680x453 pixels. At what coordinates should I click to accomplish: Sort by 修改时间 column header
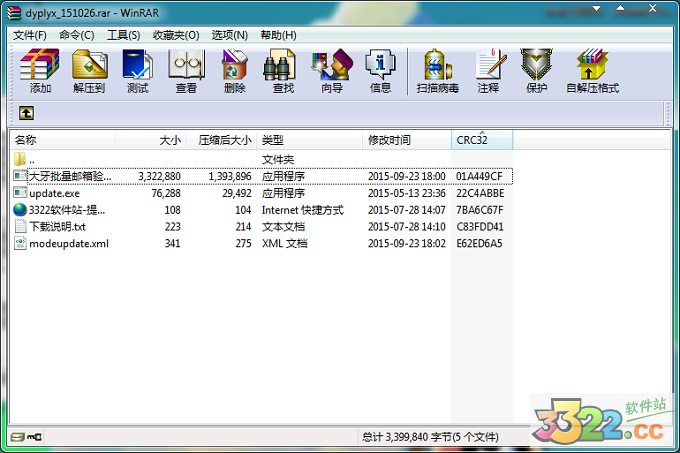click(x=407, y=140)
